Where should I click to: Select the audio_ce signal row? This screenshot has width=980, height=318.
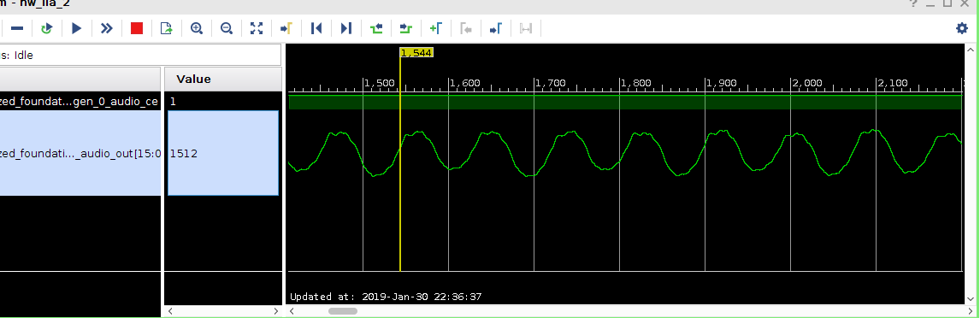tap(80, 101)
